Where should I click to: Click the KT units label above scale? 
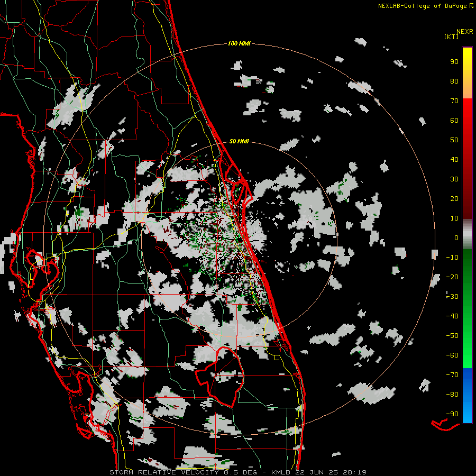point(451,36)
